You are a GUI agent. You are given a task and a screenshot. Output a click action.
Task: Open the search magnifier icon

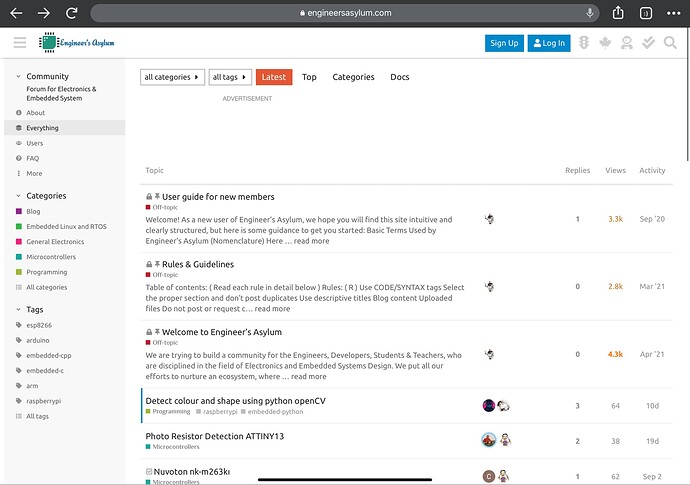pos(670,43)
